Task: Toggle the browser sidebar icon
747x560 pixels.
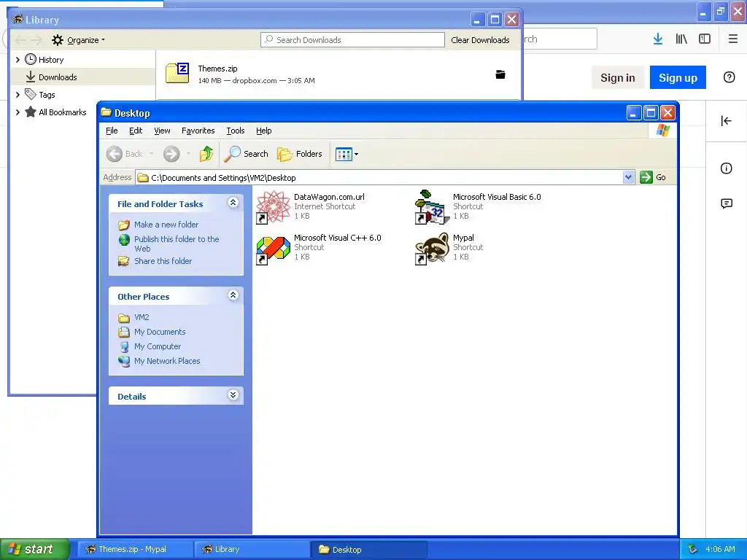Action: pyautogui.click(x=705, y=39)
